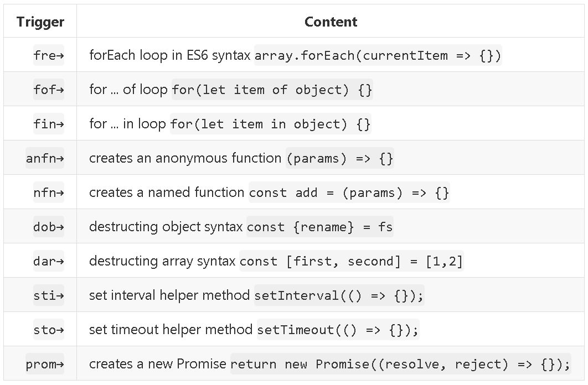The width and height of the screenshot is (588, 385).
Task: Click the return new Promise snippet
Action: pyautogui.click(x=400, y=364)
